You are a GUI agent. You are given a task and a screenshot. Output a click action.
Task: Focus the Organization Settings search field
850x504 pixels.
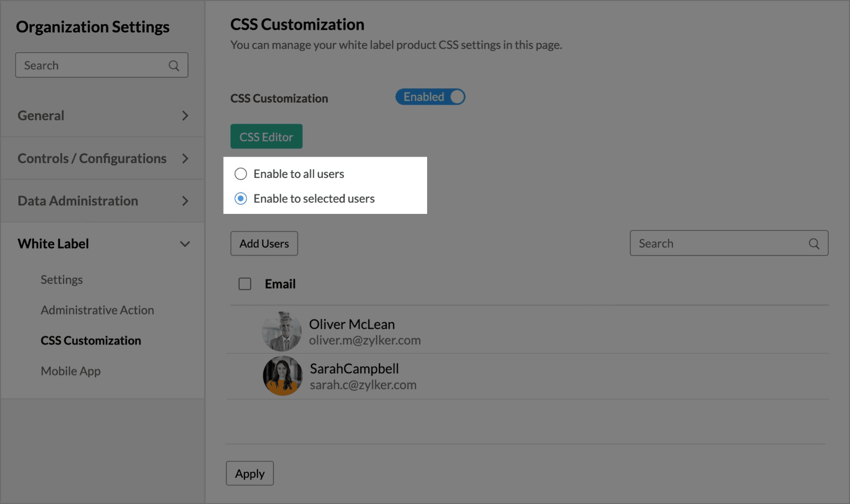93,66
